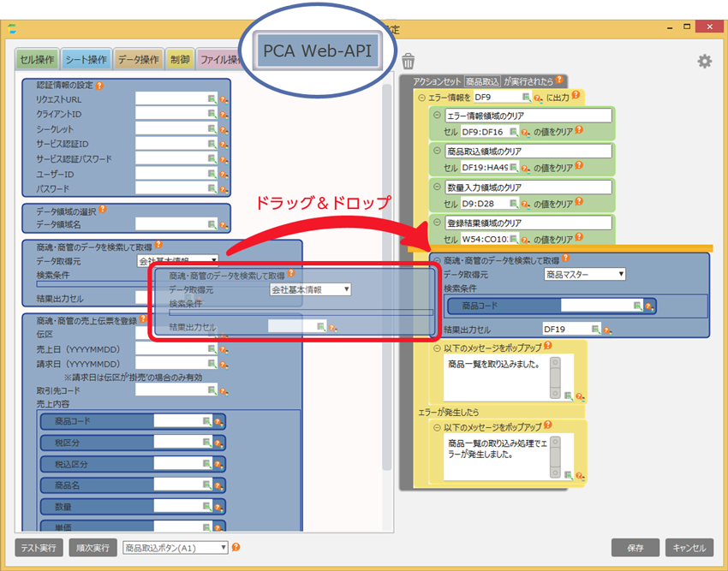728x571 pixels.
Task: Click the cell picker icon for データ領域名
Action: [212, 224]
